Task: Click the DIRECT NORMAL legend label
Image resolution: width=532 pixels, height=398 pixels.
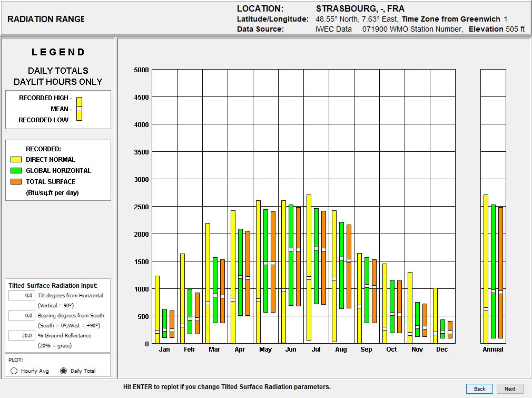Action: coord(51,160)
